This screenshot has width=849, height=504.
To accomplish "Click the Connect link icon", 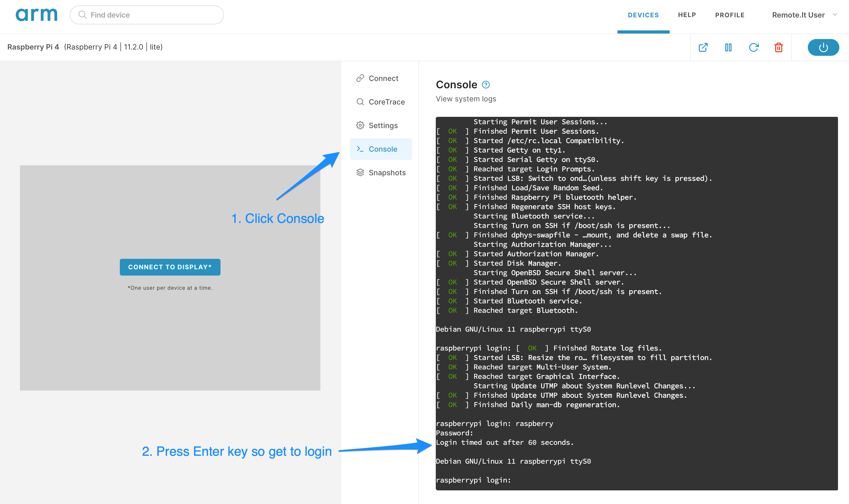I will 360,78.
